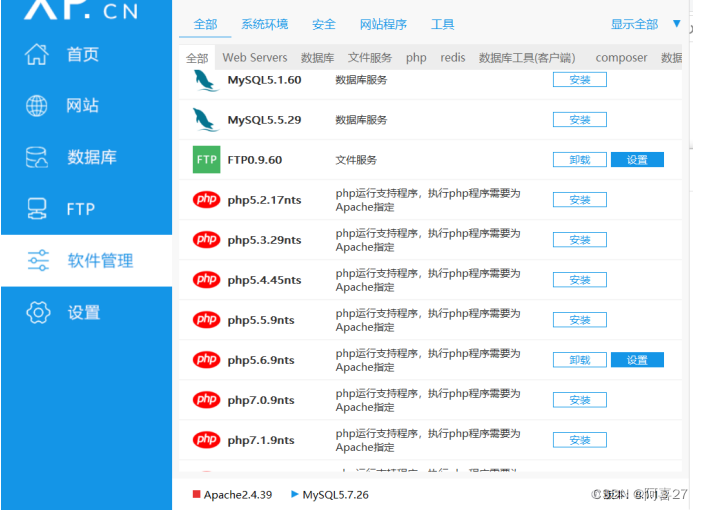
Task: Install MySQL5.1.60 with 安装 button
Action: pyautogui.click(x=580, y=80)
